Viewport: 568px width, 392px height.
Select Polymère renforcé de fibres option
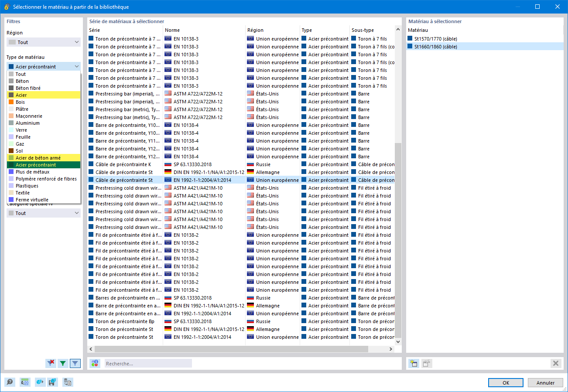(44, 179)
